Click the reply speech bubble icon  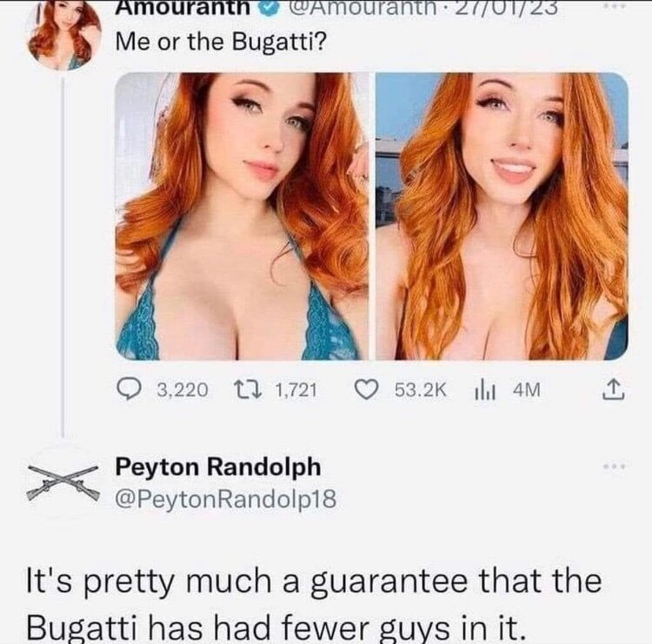point(129,390)
